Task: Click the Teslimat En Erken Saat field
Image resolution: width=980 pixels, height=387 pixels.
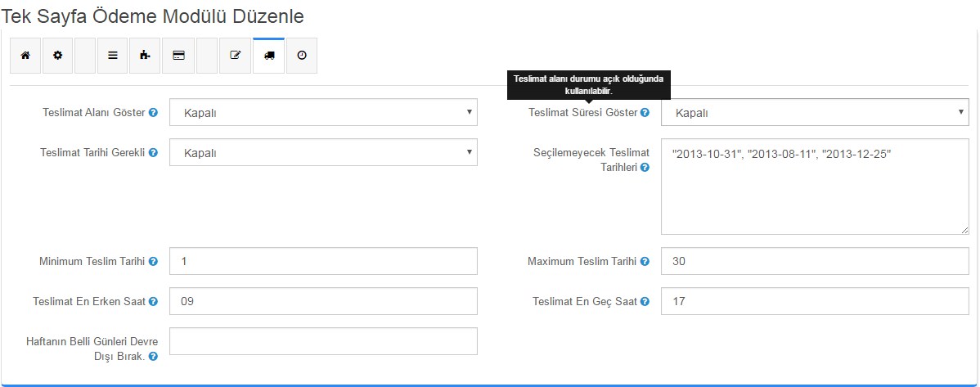Action: pyautogui.click(x=323, y=301)
